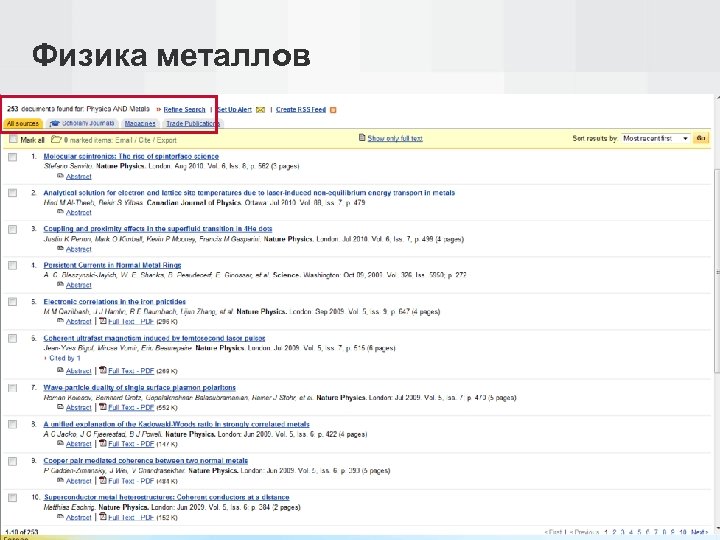Click the marked items folder icon
The image size is (720, 540).
pyautogui.click(x=56, y=139)
